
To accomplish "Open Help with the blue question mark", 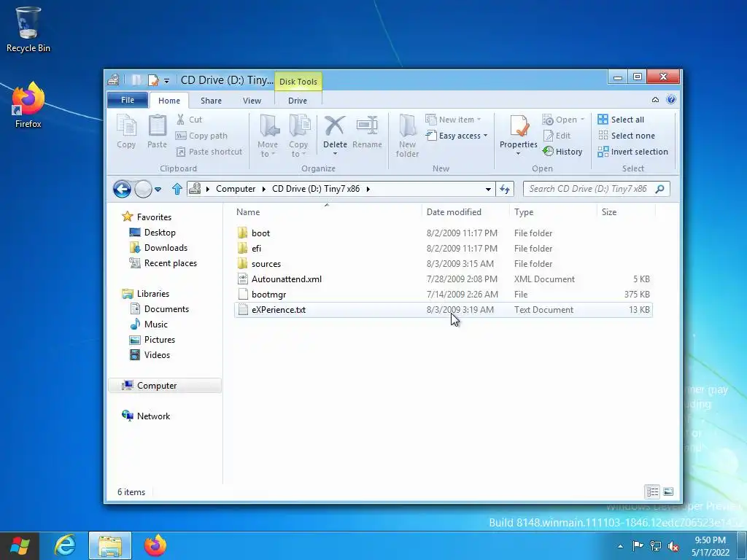I will coord(671,99).
